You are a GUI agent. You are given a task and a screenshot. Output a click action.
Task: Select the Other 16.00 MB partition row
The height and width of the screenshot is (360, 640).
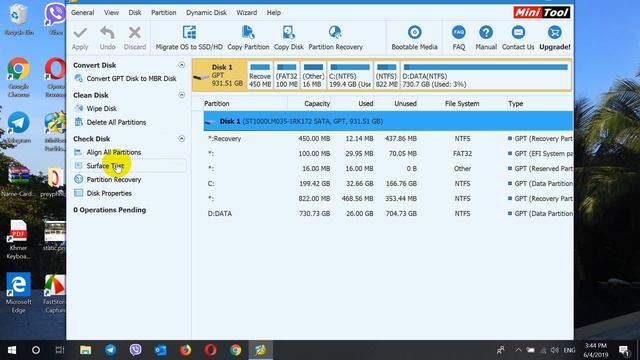[x=388, y=169]
